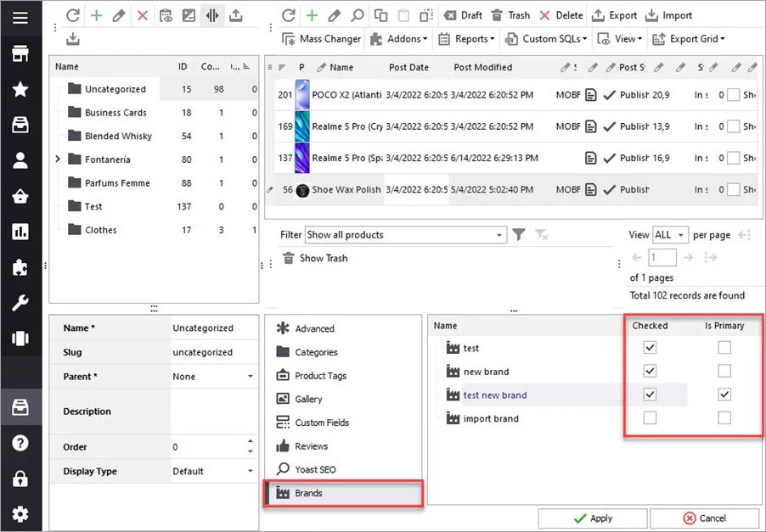
Task: Apply the brand changes
Action: 592,518
